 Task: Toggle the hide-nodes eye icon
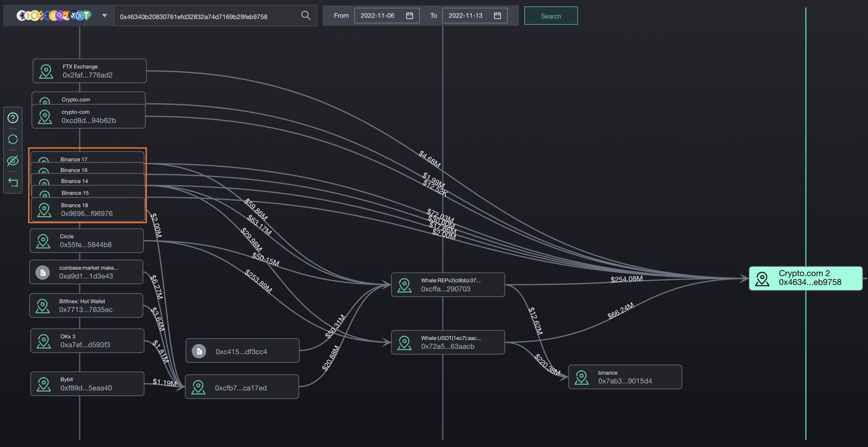pyautogui.click(x=13, y=161)
